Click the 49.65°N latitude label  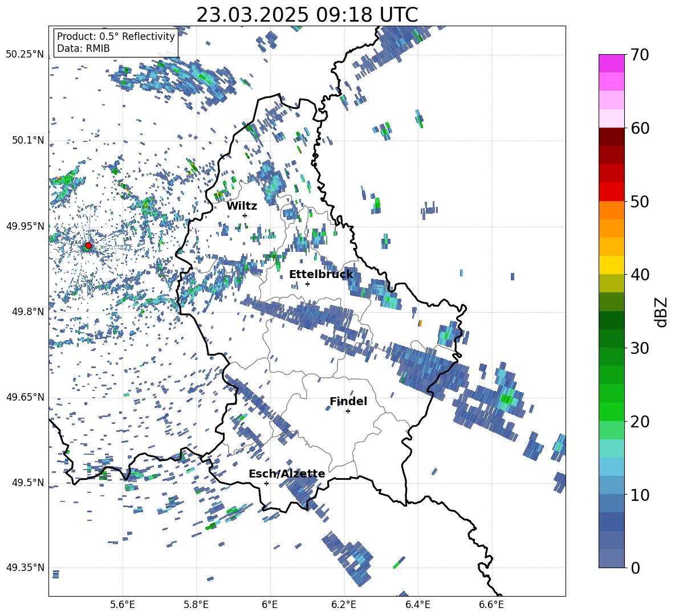(25, 397)
